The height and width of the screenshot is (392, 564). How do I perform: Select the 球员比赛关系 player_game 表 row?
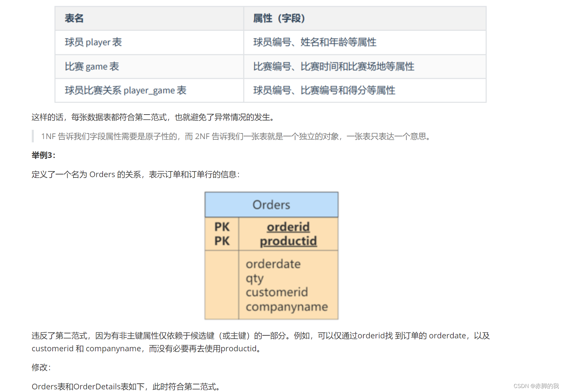(x=125, y=90)
